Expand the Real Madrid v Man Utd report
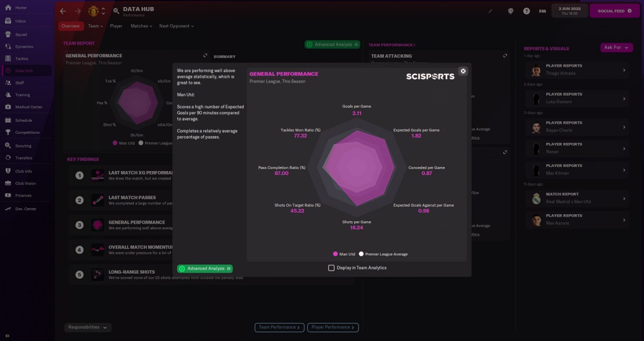This screenshot has width=644, height=341. tap(624, 198)
